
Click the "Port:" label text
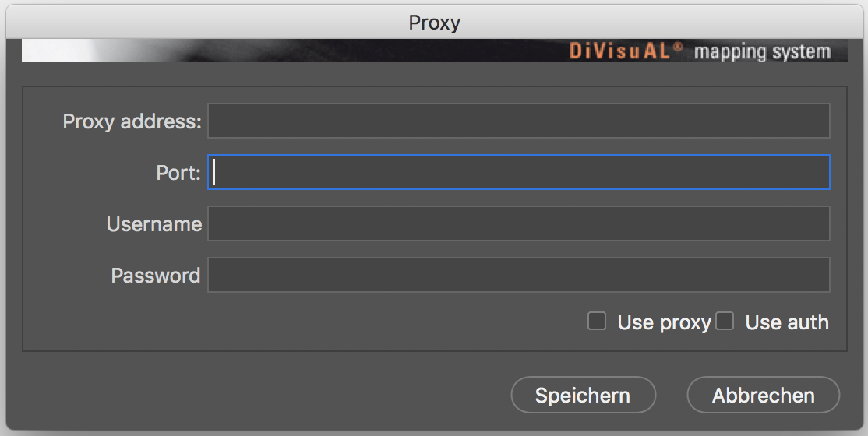178,173
